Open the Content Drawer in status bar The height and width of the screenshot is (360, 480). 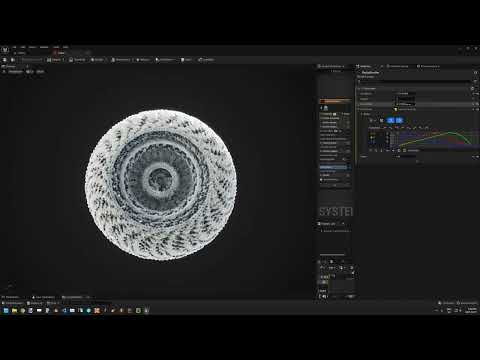tap(13, 303)
